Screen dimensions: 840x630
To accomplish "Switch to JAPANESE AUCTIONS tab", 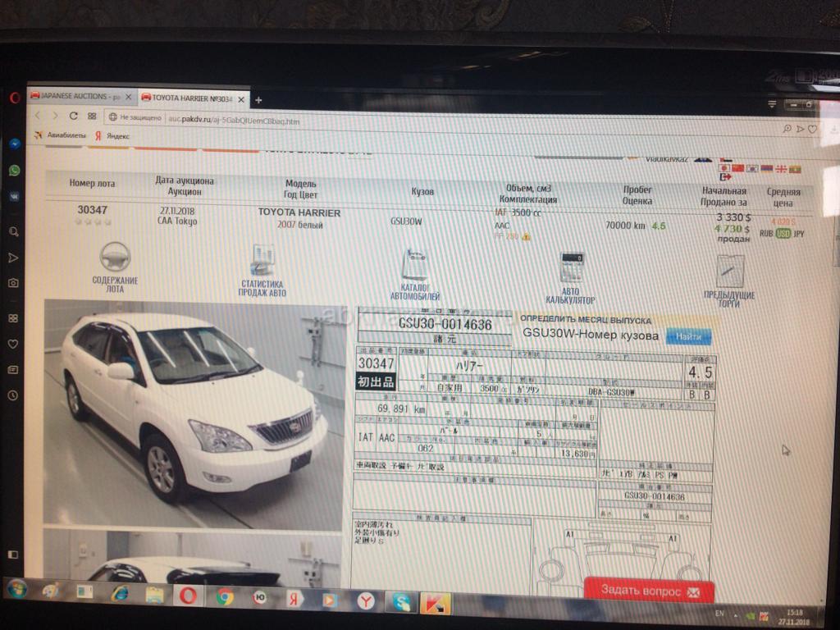I will [x=80, y=97].
